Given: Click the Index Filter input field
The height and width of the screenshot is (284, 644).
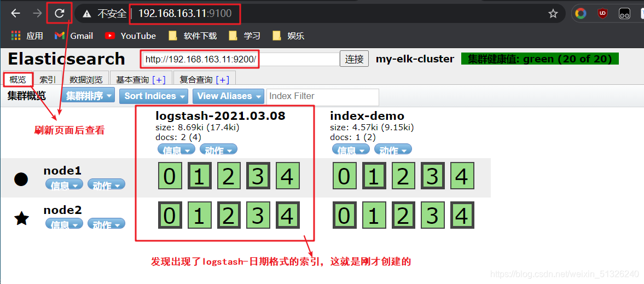Looking at the screenshot, I should 323,97.
